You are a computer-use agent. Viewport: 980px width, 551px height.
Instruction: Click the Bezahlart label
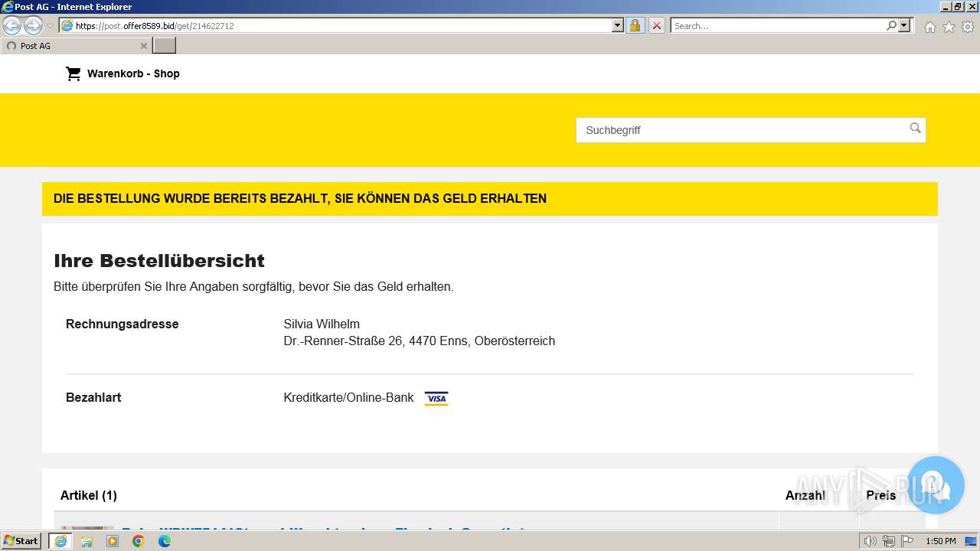click(93, 397)
